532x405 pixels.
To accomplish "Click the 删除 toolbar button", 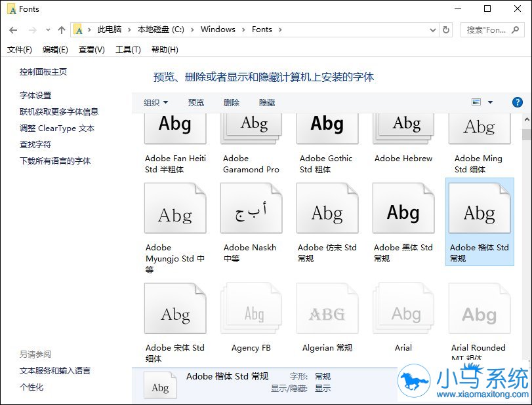I will [x=232, y=102].
